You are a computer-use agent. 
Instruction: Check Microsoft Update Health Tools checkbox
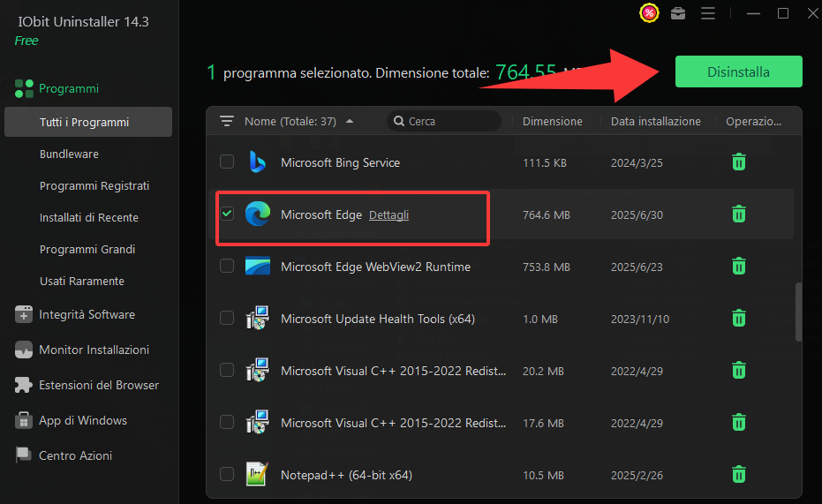point(227,318)
